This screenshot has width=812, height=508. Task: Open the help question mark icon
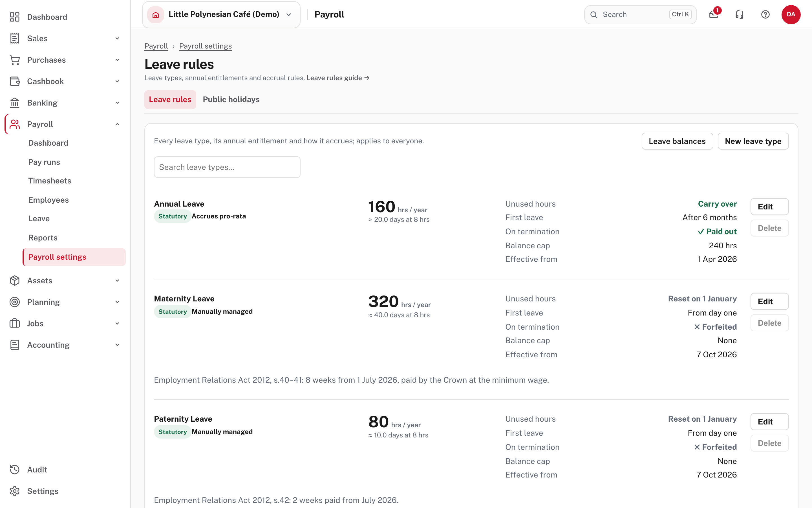pos(765,14)
